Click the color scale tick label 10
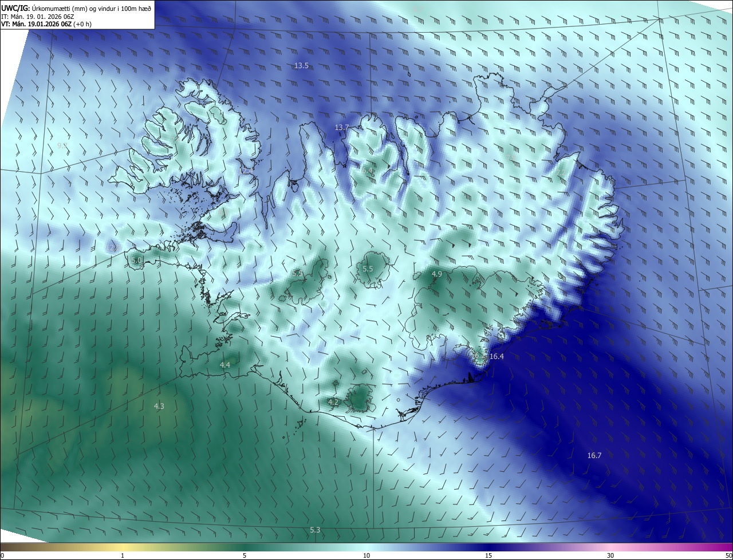 (366, 555)
